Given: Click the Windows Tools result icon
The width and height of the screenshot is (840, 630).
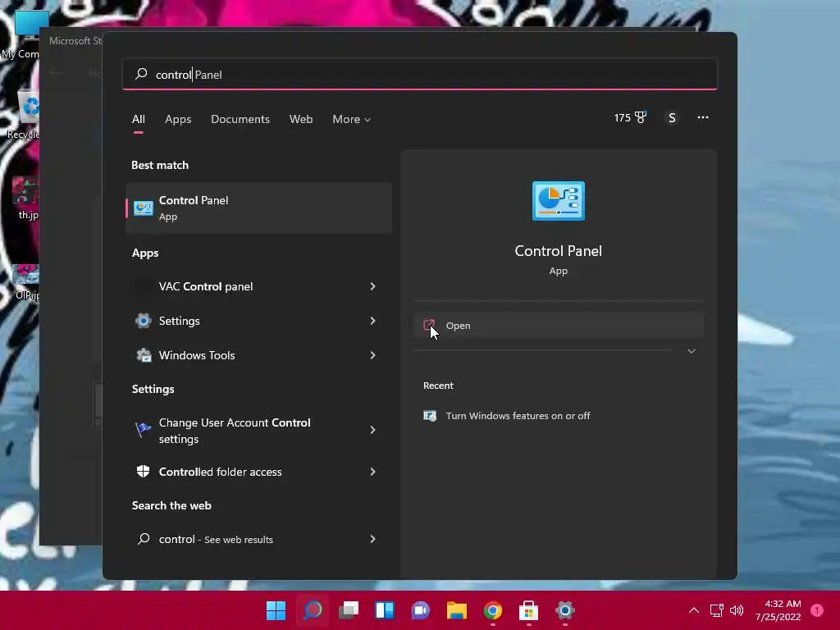Looking at the screenshot, I should [144, 355].
